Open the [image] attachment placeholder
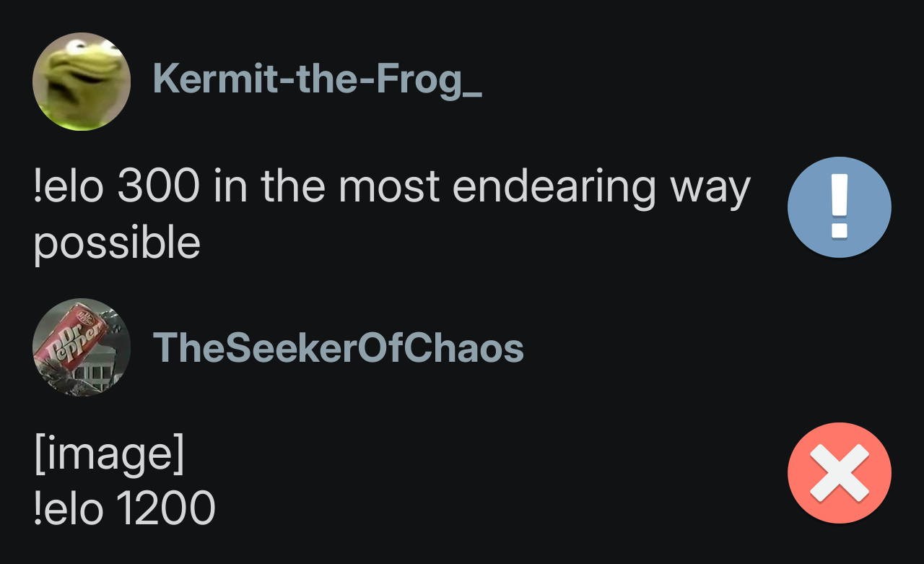This screenshot has width=924, height=564. tap(108, 456)
